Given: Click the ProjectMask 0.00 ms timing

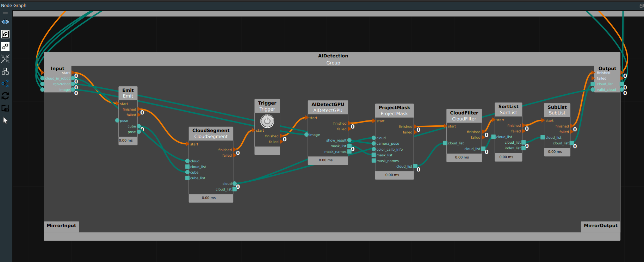Looking at the screenshot, I should (392, 175).
